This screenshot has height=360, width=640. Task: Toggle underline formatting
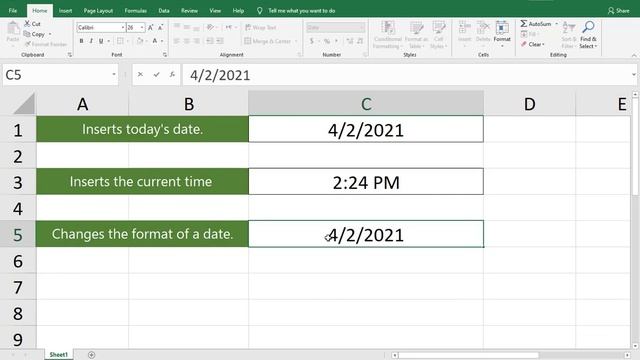click(101, 41)
